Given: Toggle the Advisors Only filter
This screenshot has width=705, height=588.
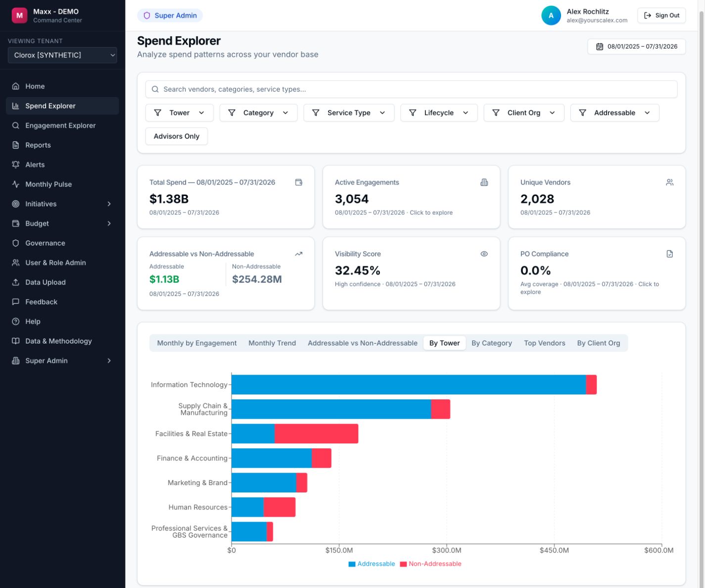Looking at the screenshot, I should click(177, 136).
